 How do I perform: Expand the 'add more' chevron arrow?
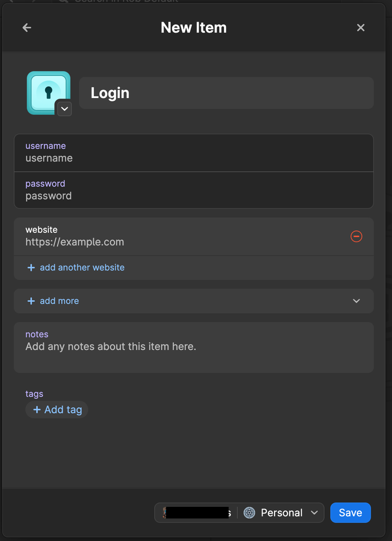coord(356,301)
